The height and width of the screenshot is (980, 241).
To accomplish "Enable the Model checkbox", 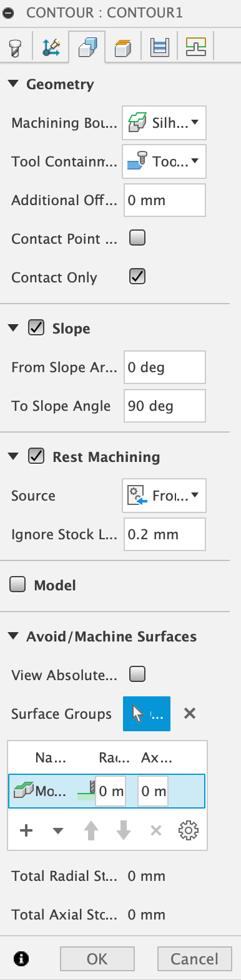I will 18,584.
